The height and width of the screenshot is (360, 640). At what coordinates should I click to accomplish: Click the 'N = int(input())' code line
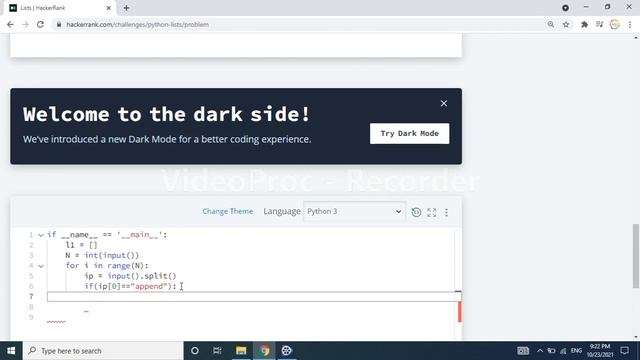click(102, 255)
